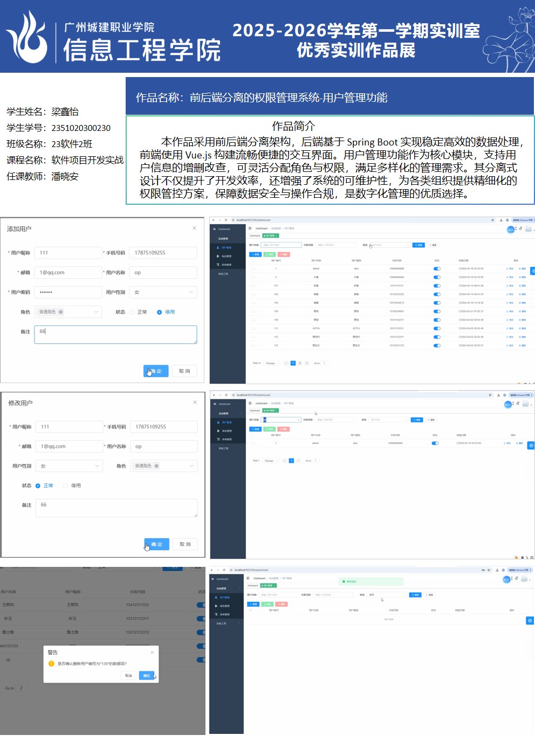Dismiss the 警告 popup using its X icon
Image resolution: width=535 pixels, height=756 pixels.
152,653
